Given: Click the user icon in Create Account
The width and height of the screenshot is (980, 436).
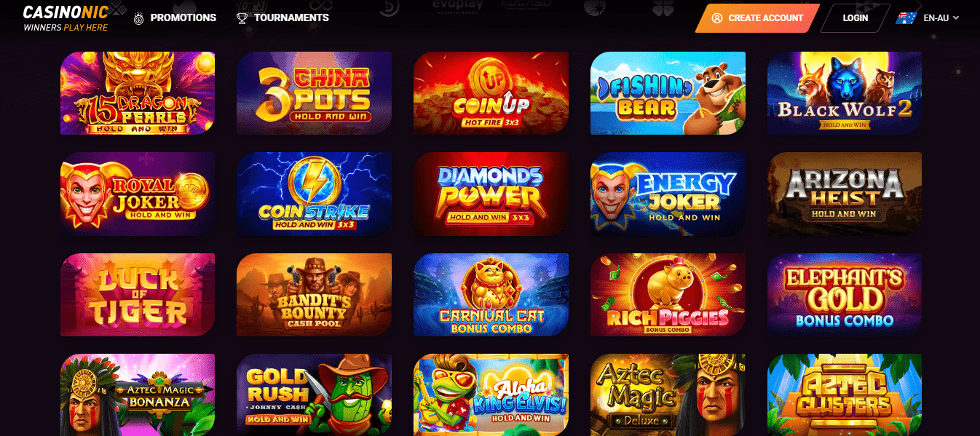Looking at the screenshot, I should pos(717,18).
